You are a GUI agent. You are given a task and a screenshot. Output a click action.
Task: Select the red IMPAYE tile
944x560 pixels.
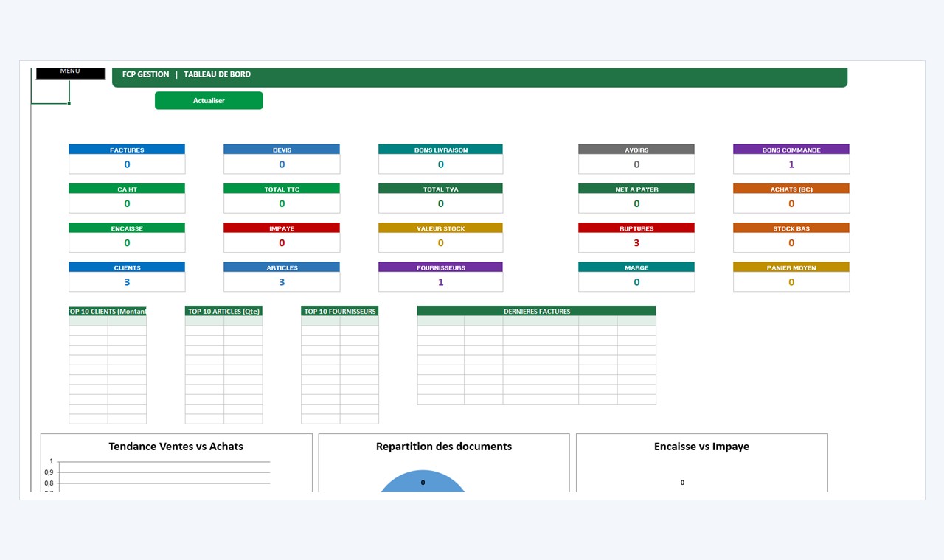(282, 237)
